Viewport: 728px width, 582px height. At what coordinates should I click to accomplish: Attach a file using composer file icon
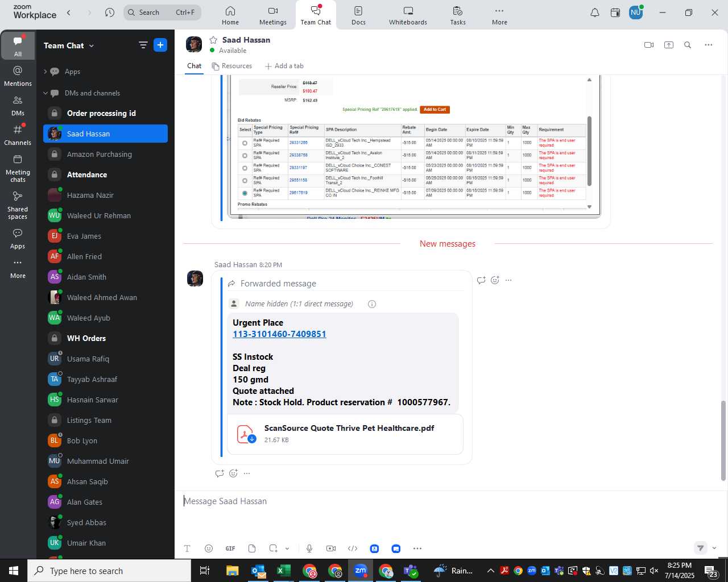(252, 548)
